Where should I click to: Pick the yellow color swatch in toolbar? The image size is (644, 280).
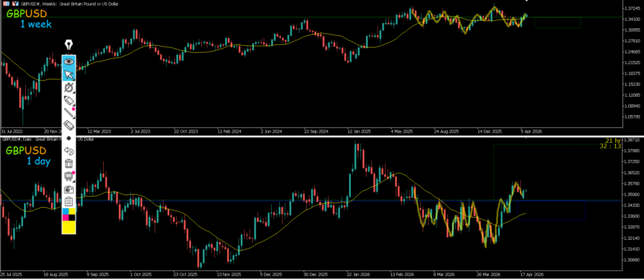coord(69,227)
